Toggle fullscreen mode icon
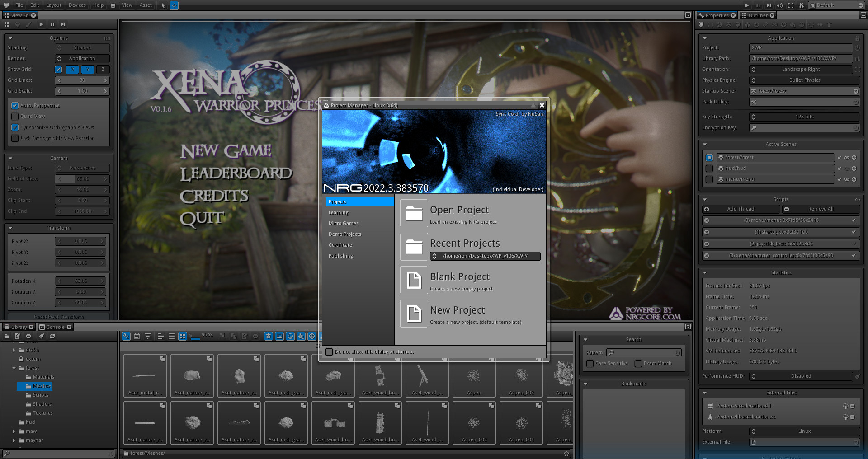This screenshot has width=868, height=459. coord(790,5)
